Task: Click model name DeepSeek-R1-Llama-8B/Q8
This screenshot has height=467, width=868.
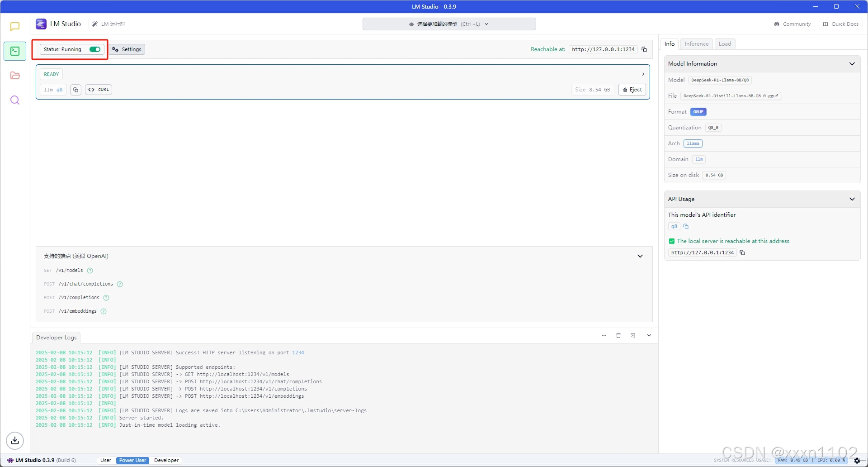Action: point(720,80)
